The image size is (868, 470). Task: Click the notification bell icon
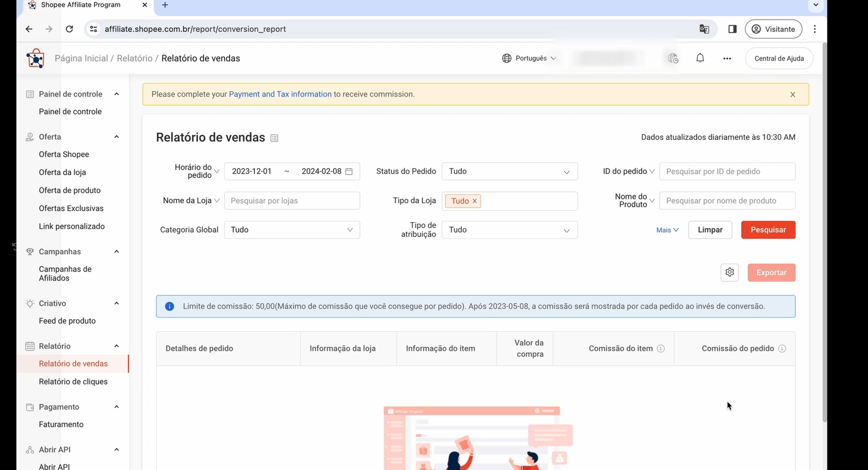[700, 58]
